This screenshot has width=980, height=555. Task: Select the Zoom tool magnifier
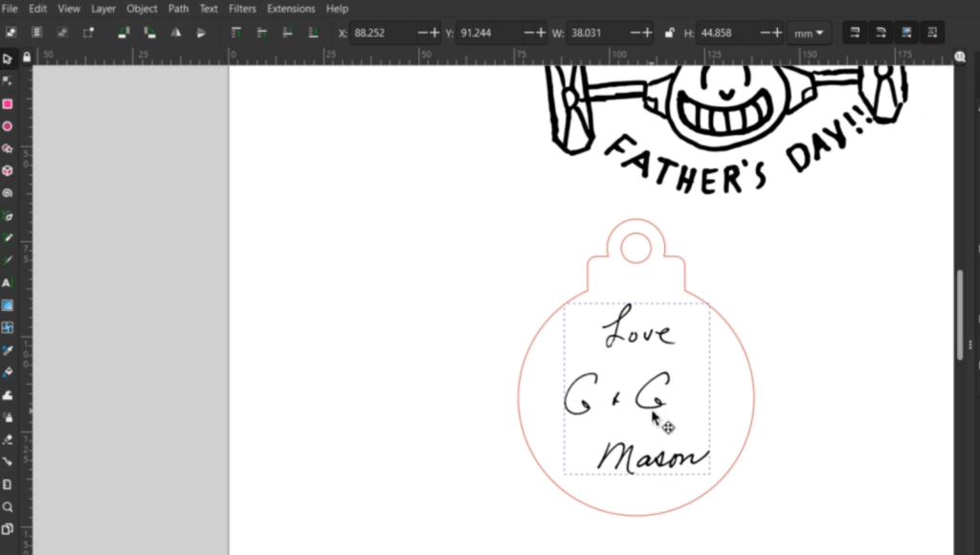tap(8, 507)
